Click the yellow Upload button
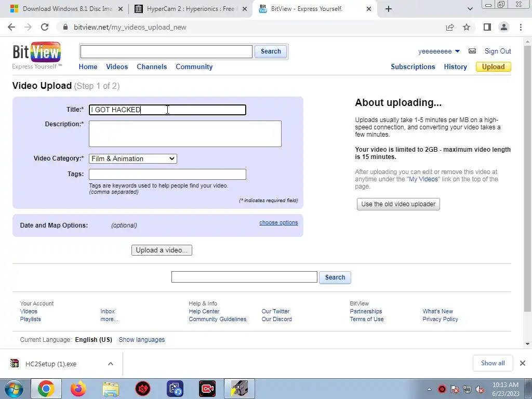 pos(494,67)
